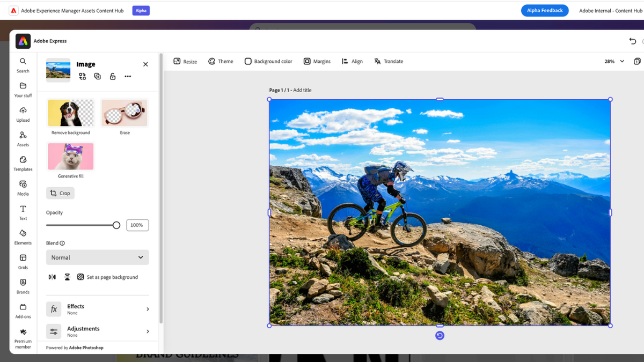This screenshot has height=362, width=644.
Task: Click the Alpha Feedback button
Action: [545, 10]
